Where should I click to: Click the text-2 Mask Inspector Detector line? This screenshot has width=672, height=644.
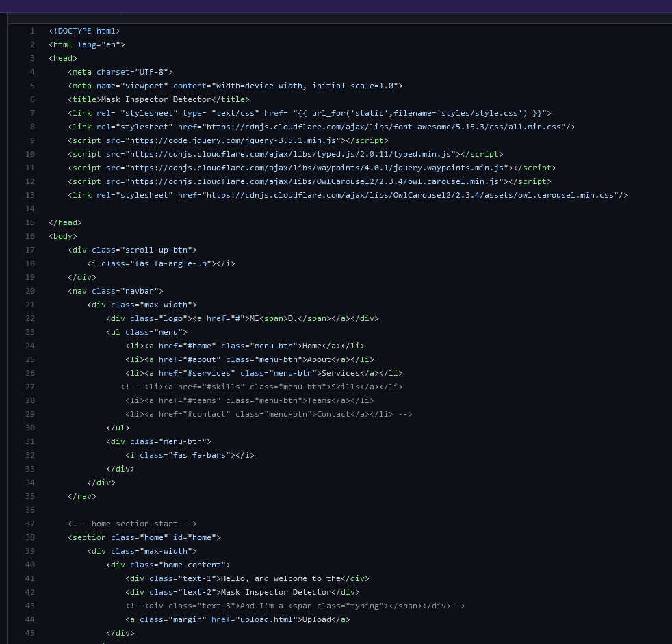242,593
